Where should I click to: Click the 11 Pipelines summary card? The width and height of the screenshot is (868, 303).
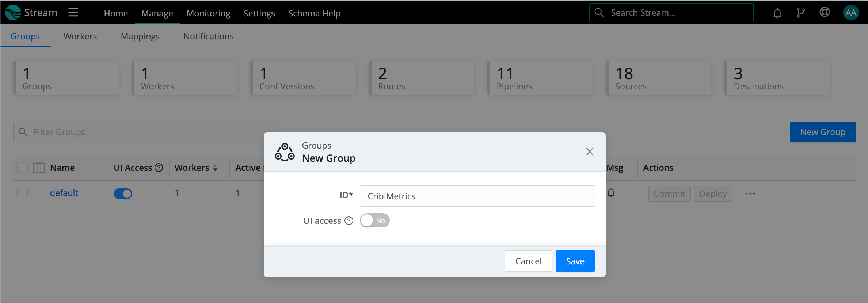pyautogui.click(x=540, y=78)
